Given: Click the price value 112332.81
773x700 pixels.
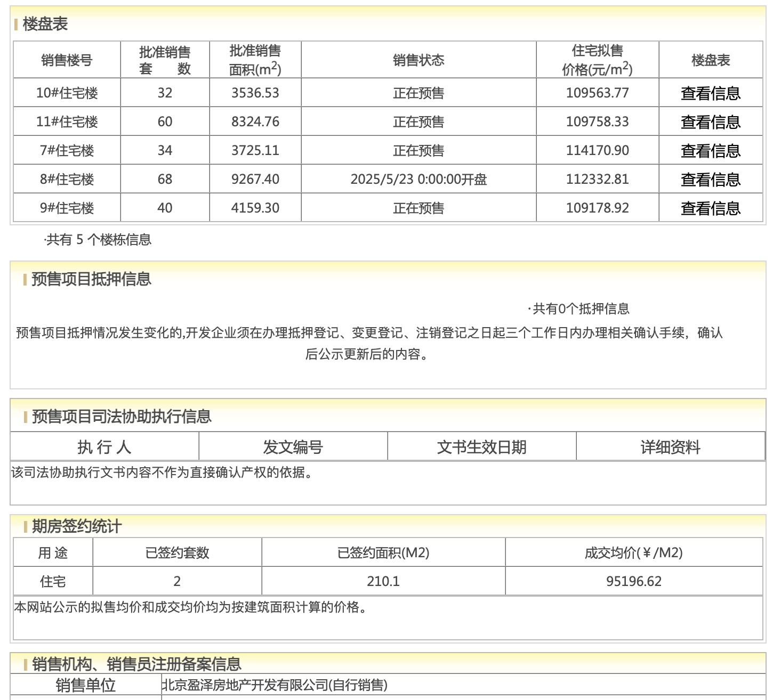Looking at the screenshot, I should pos(598,179).
